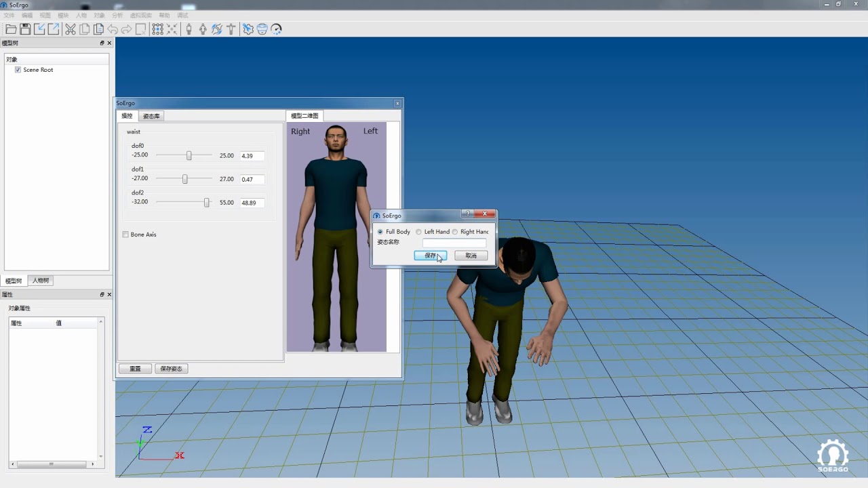
Task: Select the Scene Root tree item
Action: pos(38,70)
